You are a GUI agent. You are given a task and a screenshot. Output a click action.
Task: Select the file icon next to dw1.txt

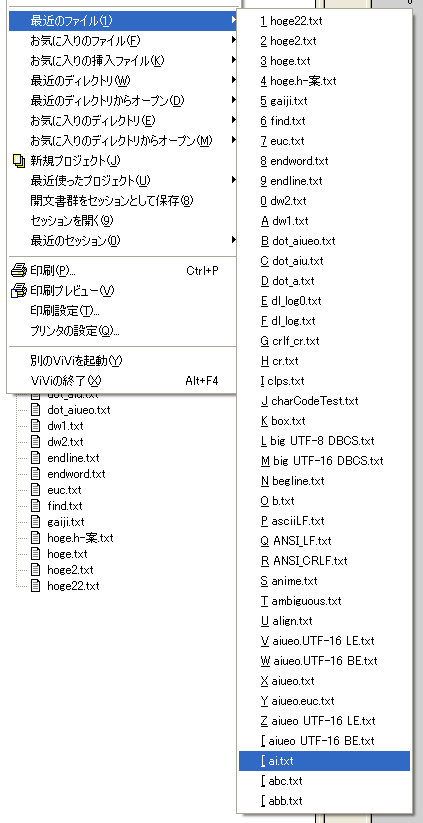pos(36,426)
